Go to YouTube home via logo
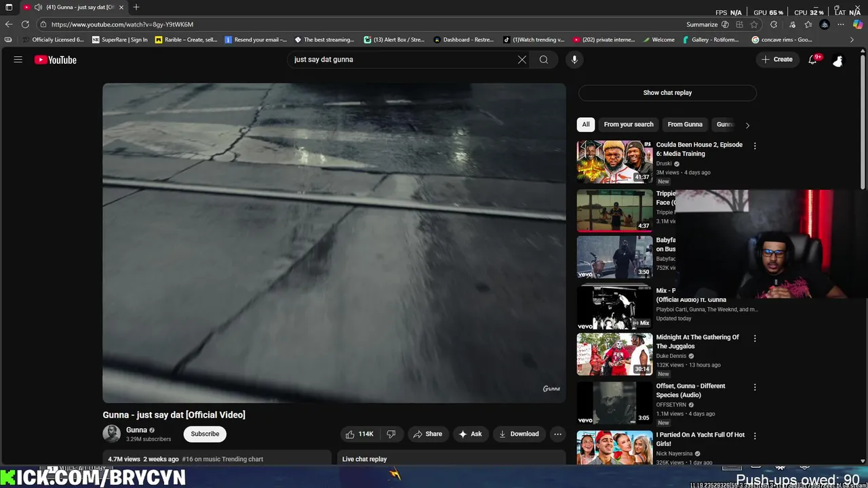 click(56, 60)
